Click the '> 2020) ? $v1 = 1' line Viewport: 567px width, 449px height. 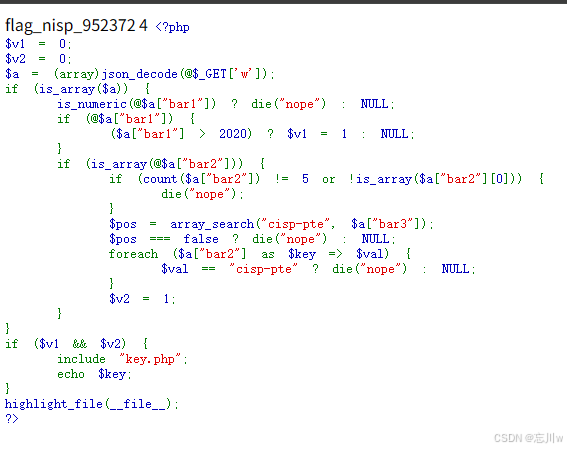click(x=262, y=134)
